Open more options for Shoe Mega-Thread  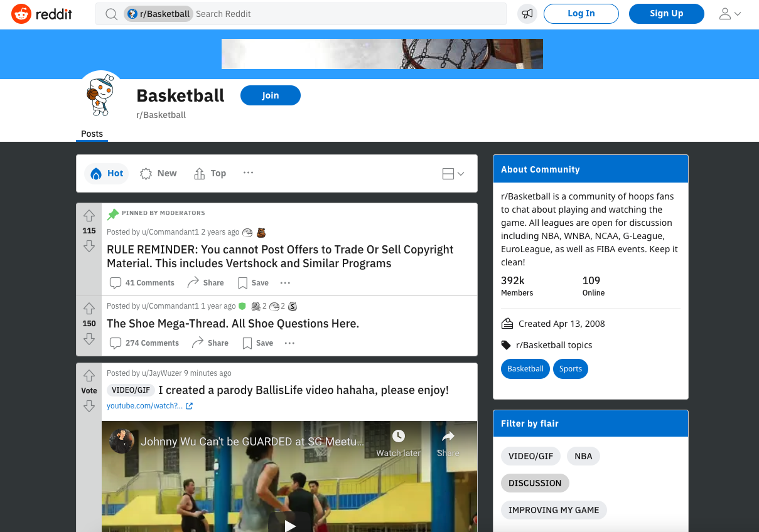(x=289, y=343)
